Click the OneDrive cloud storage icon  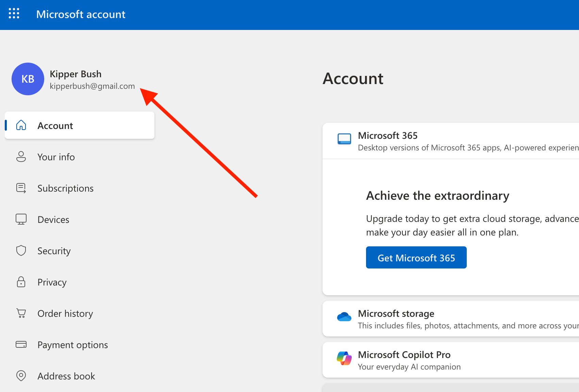point(344,317)
